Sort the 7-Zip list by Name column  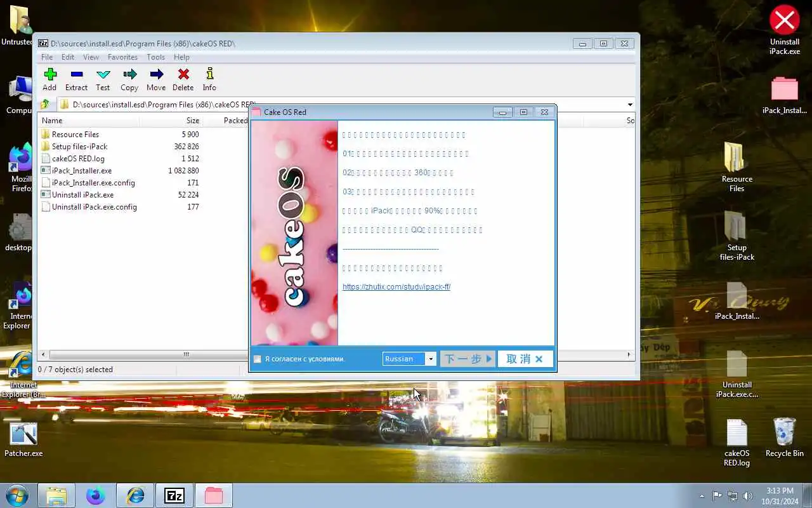89,121
